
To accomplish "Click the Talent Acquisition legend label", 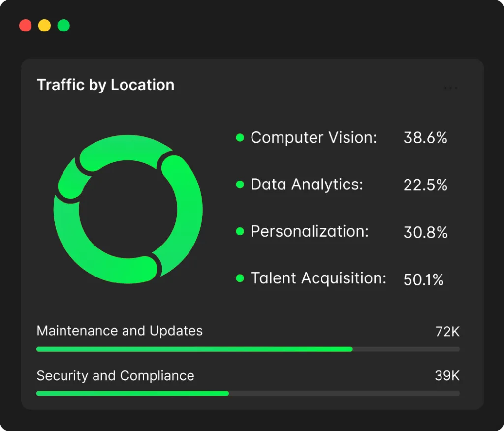I will [x=318, y=278].
